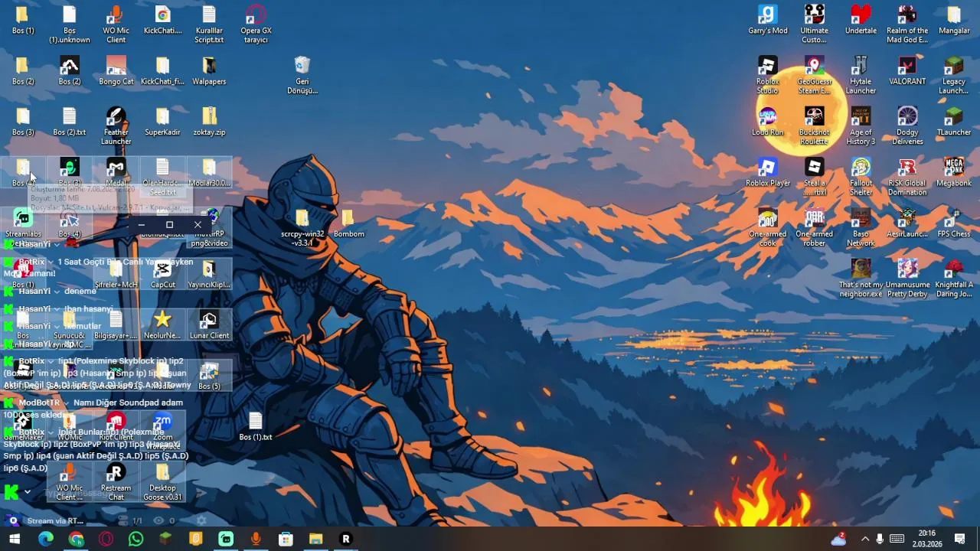Select the zoktay.zip archive
Screen dimensions: 980x551
coord(209,122)
